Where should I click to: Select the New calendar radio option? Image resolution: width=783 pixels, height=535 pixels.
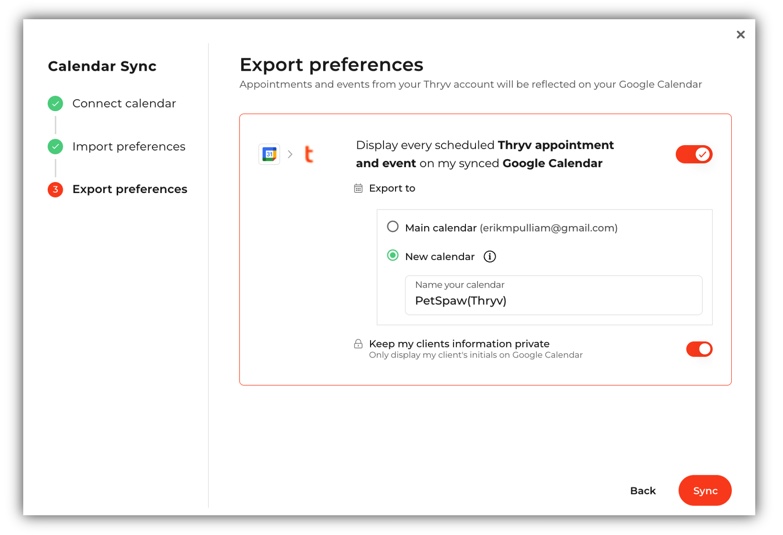coord(393,256)
